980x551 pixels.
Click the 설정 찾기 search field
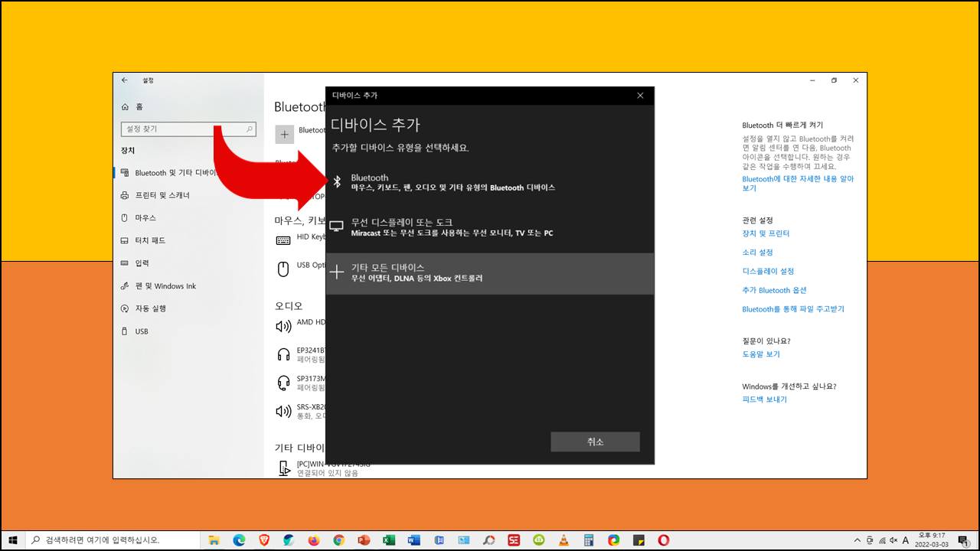point(188,129)
